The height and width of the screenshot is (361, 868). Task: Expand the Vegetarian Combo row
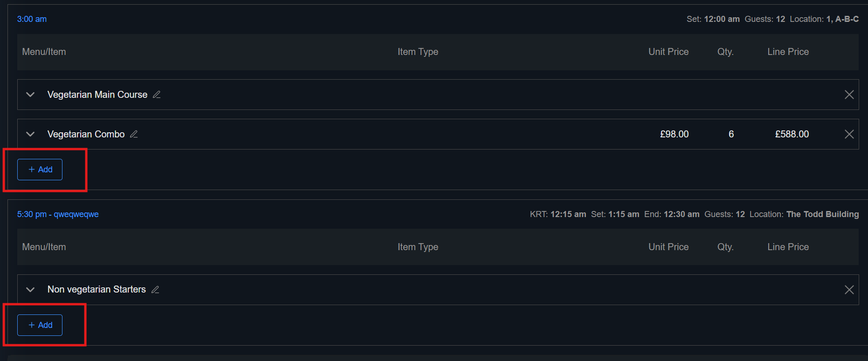[x=31, y=134]
